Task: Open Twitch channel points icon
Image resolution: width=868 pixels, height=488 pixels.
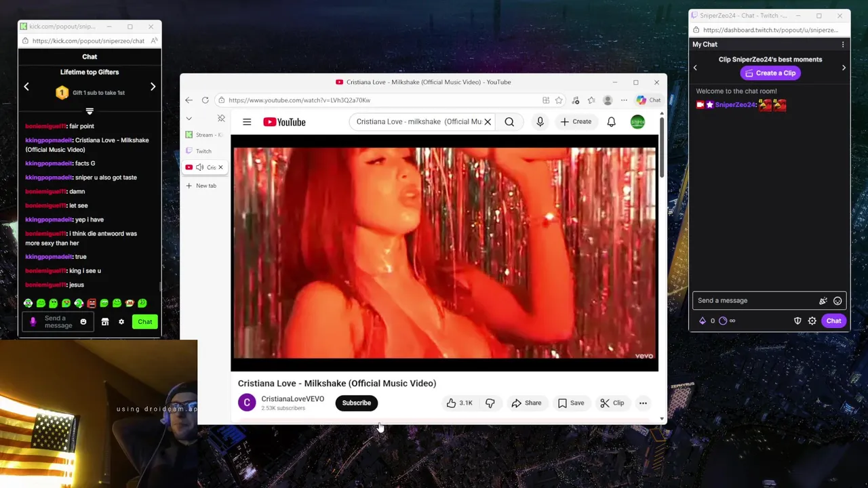Action: coord(723,321)
